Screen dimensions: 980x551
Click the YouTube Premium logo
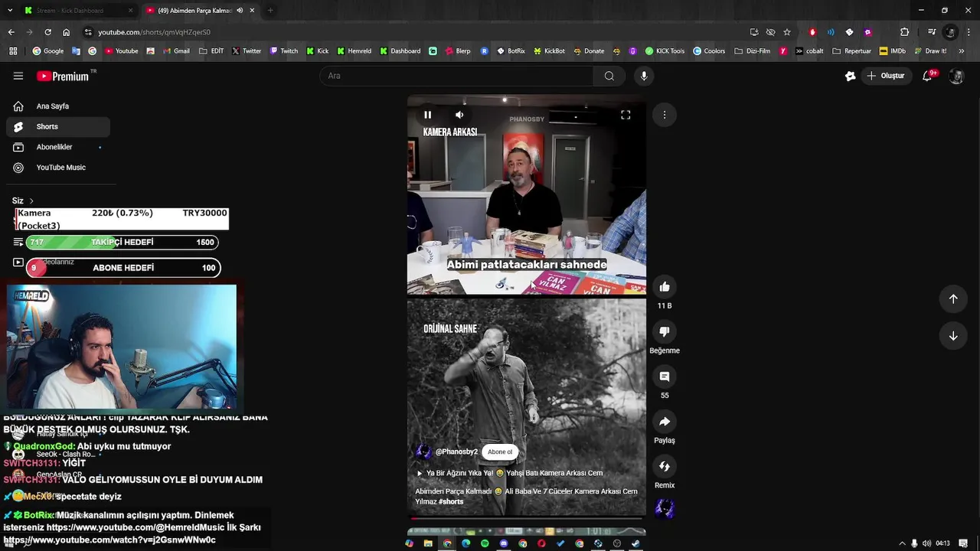tap(63, 76)
